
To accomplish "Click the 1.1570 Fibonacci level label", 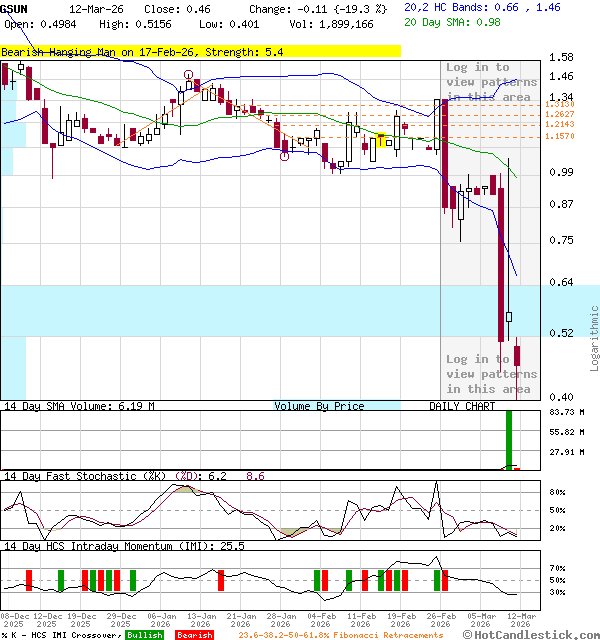I will tap(559, 136).
